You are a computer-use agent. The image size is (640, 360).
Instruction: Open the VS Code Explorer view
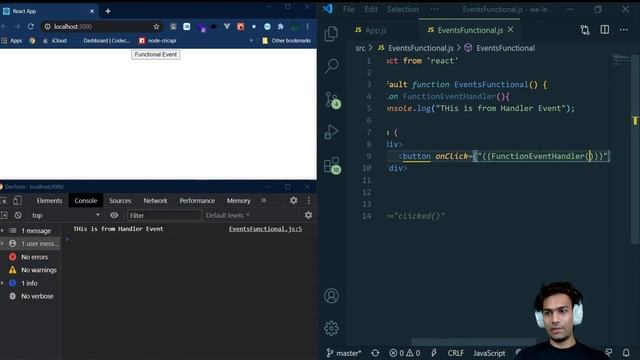pyautogui.click(x=331, y=33)
